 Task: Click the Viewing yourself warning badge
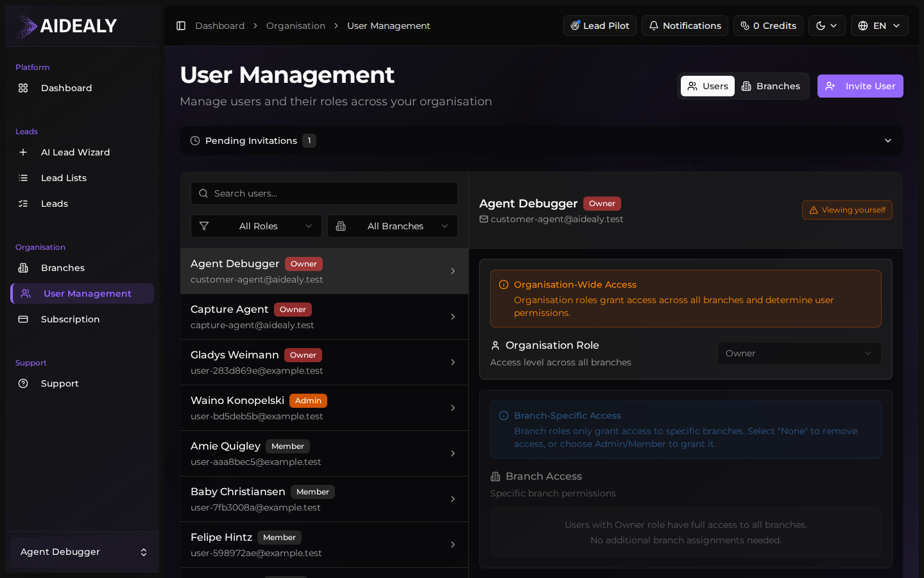coord(847,210)
